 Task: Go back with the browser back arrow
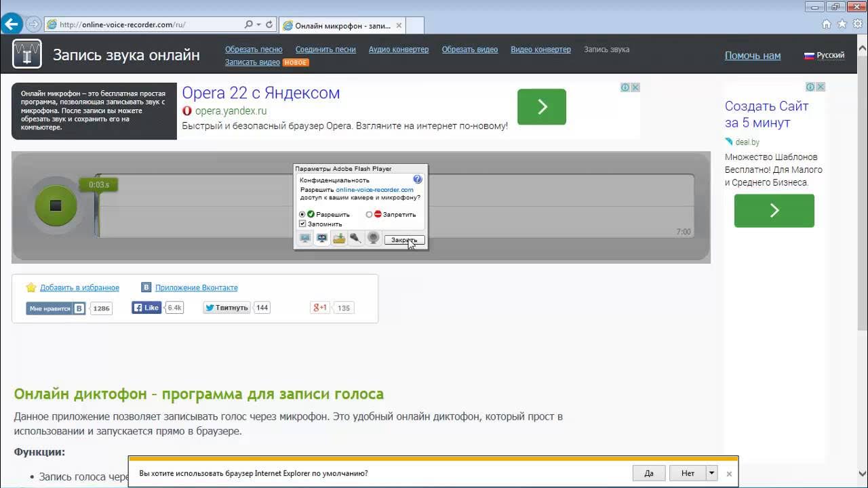tap(12, 24)
